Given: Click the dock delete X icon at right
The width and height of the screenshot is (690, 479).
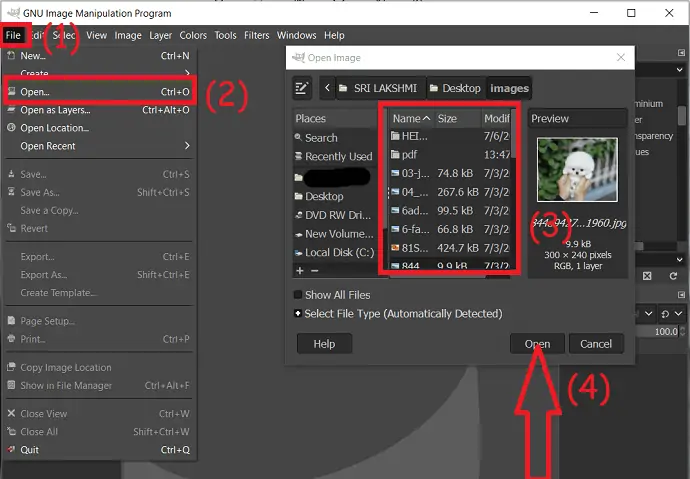Looking at the screenshot, I should (x=647, y=276).
